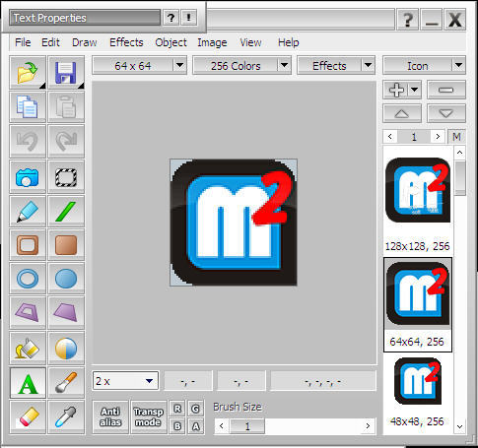Open the 256 Colors dropdown
The width and height of the screenshot is (478, 448).
241,66
